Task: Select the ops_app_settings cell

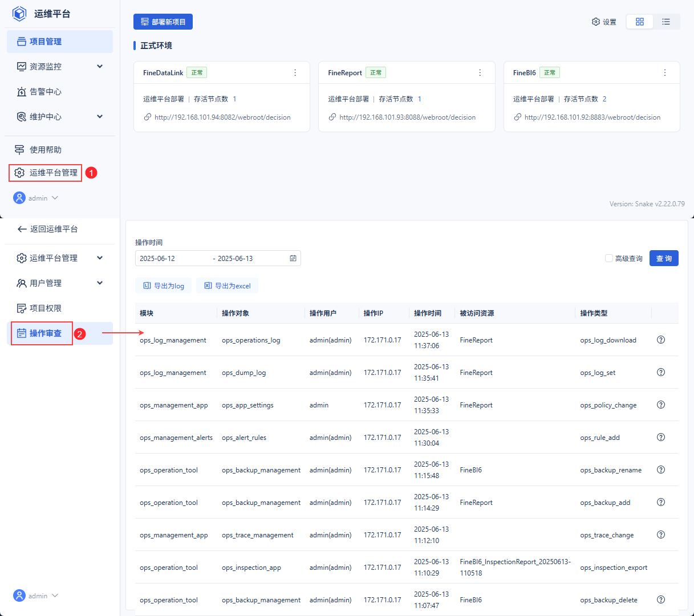Action: tap(247, 405)
